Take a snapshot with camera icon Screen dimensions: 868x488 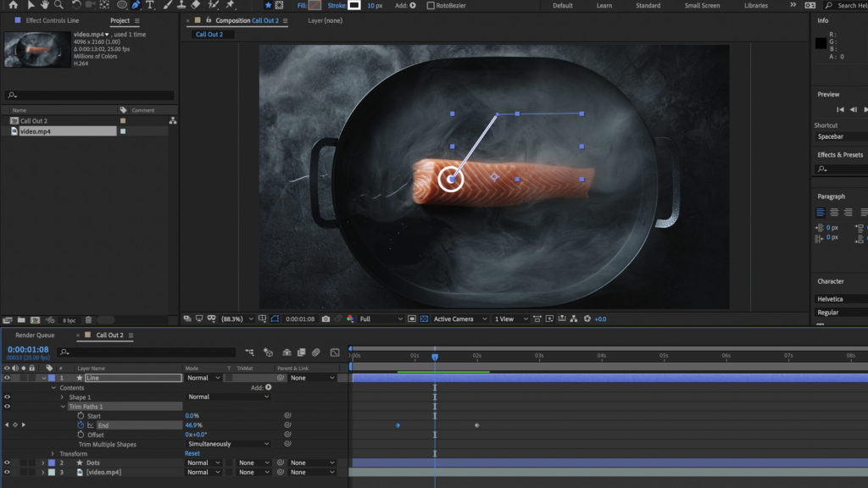point(325,319)
